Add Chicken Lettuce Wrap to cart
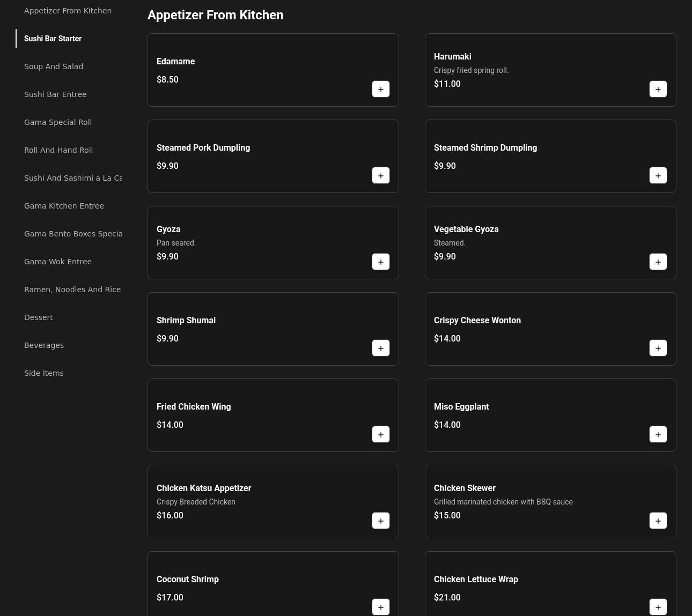 658,607
